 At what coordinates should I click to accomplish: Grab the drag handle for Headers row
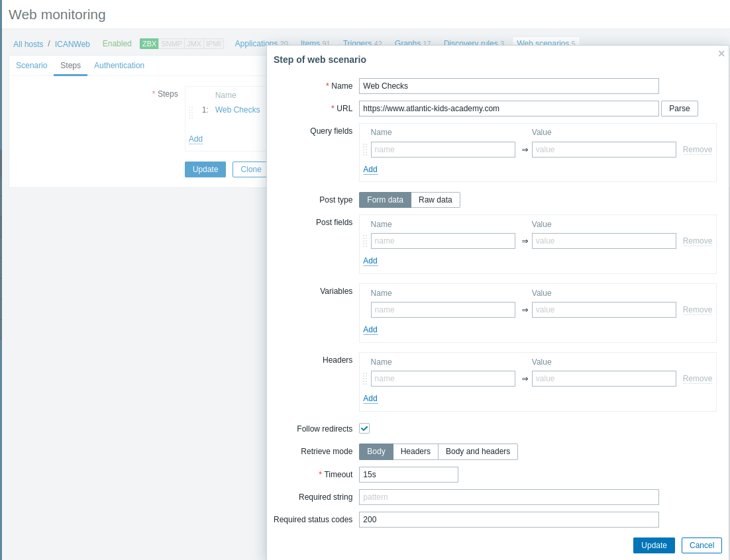pos(365,379)
